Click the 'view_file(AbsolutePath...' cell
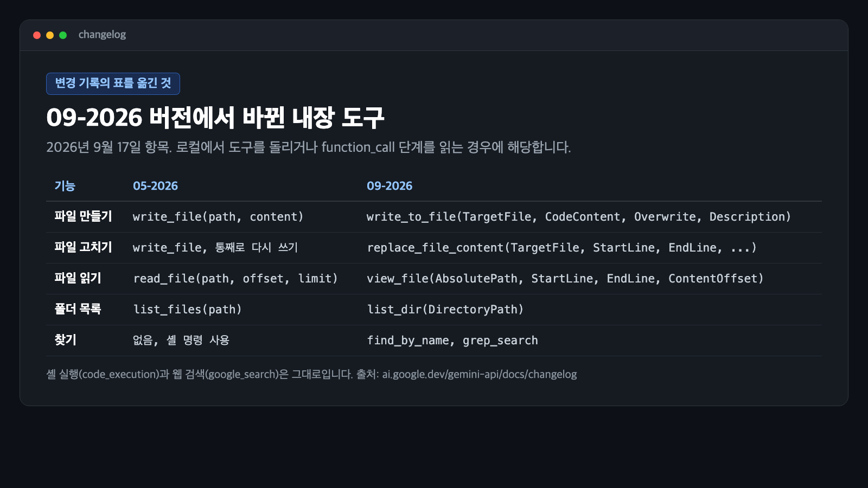 tap(565, 279)
